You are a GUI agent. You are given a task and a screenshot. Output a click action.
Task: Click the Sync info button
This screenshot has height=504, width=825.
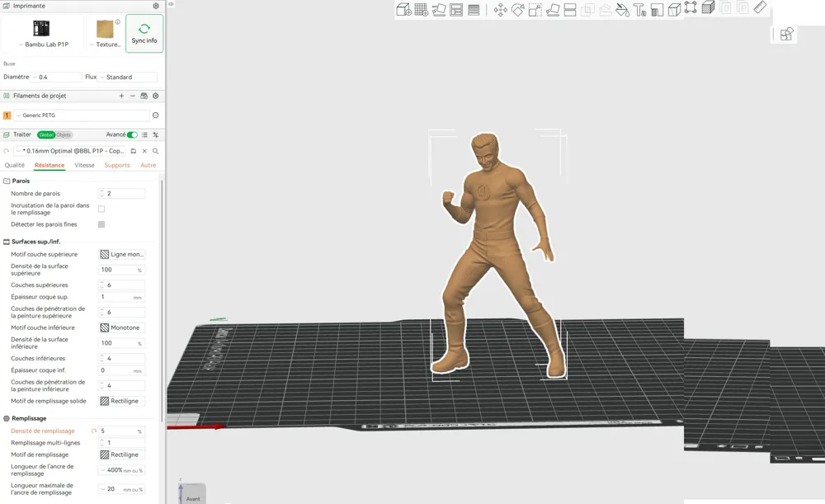[x=144, y=34]
